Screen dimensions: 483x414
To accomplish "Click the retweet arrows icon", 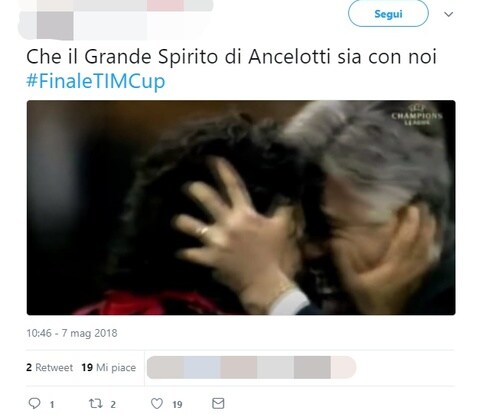I will click(x=95, y=404).
